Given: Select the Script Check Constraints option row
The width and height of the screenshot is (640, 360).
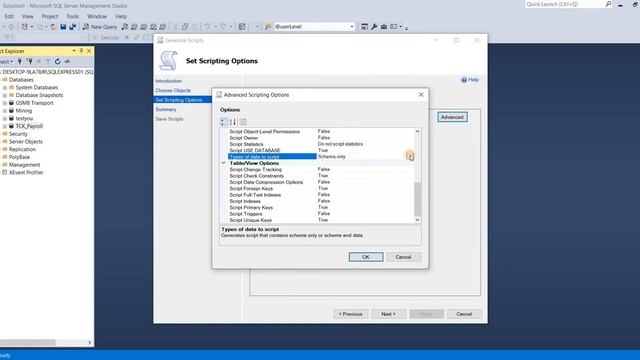Looking at the screenshot, I should tap(321, 176).
